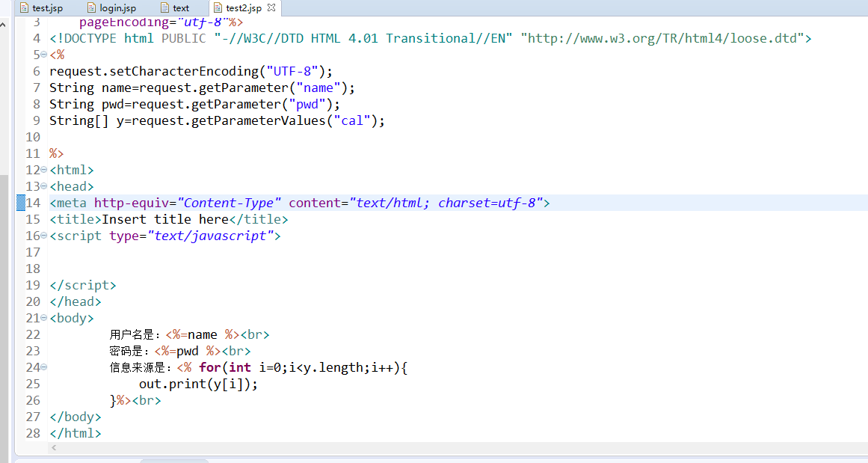
Task: Click the file icon on the test2.jsp tab
Action: [218, 7]
